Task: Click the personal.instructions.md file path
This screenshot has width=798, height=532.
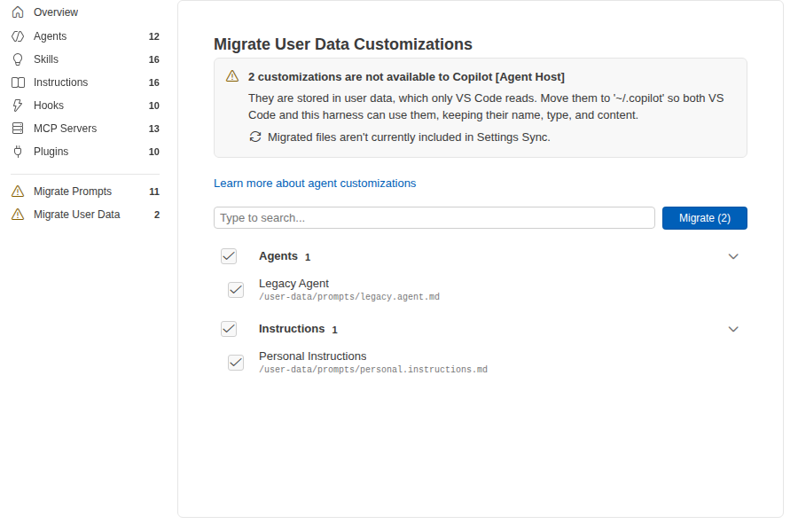Action: point(373,370)
